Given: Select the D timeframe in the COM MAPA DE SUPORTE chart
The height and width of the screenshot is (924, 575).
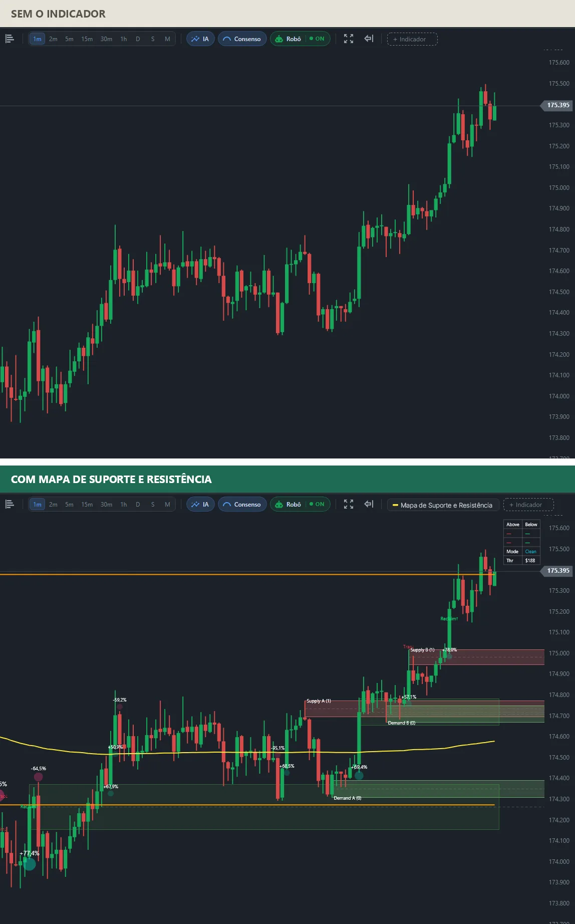Looking at the screenshot, I should [x=138, y=505].
